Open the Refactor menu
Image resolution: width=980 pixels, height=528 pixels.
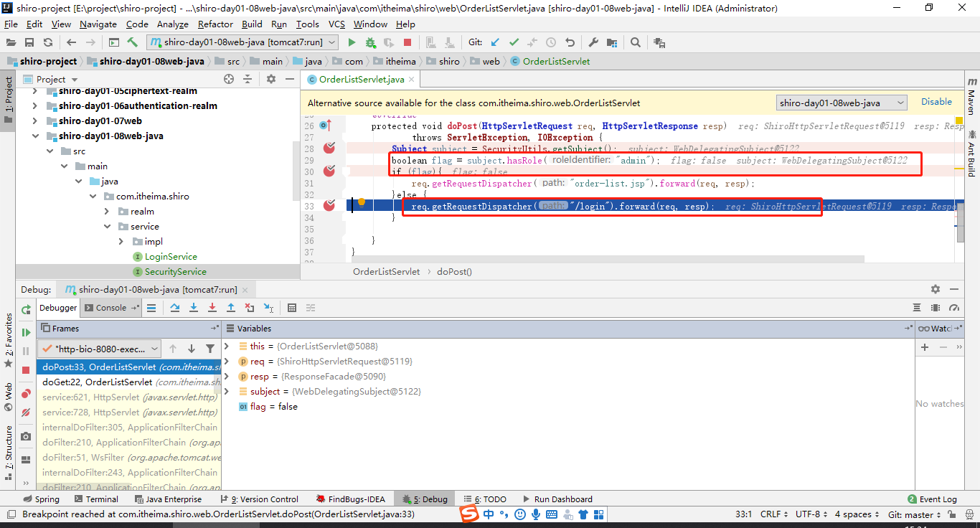click(215, 24)
